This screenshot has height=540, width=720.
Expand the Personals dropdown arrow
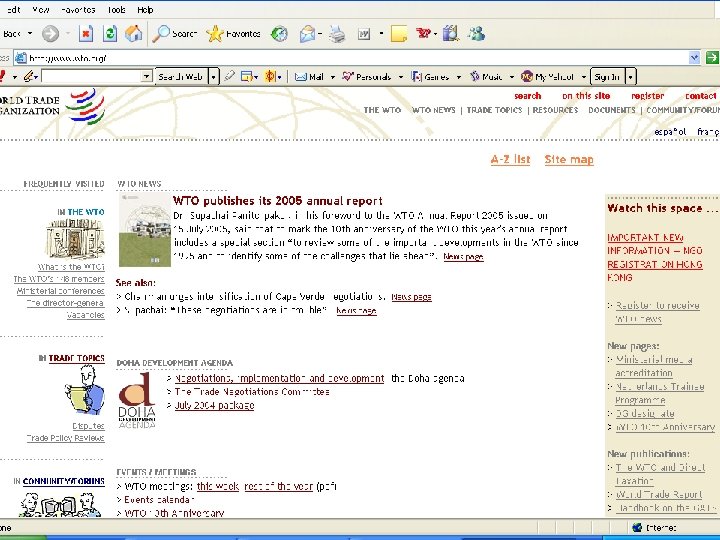click(x=400, y=77)
